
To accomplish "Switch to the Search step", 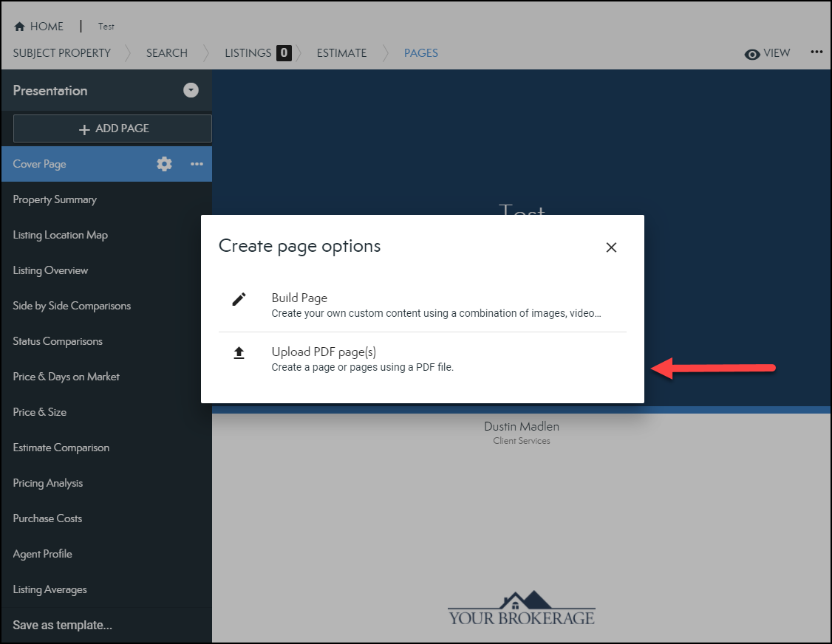I will 167,53.
